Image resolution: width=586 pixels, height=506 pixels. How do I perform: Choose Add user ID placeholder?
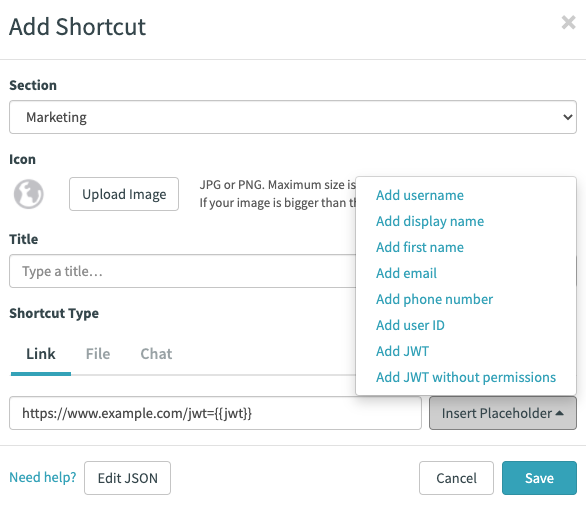[410, 325]
